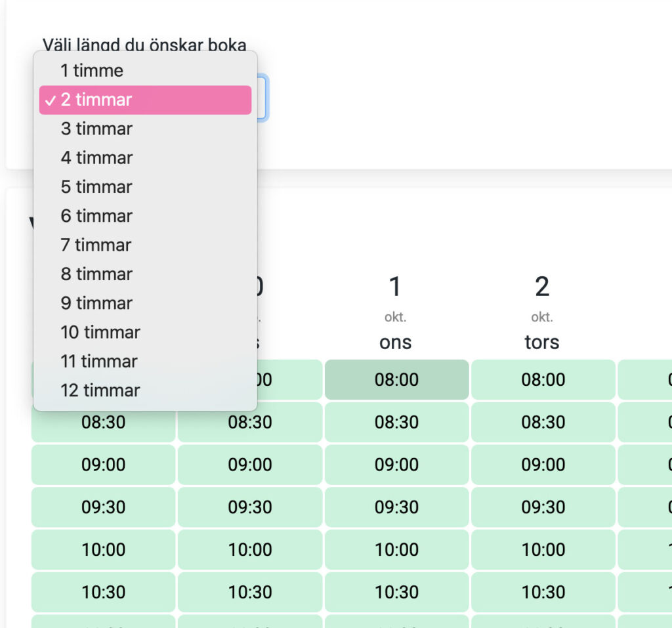672x628 pixels.
Task: Choose 6 timmar duration
Action: 96,216
